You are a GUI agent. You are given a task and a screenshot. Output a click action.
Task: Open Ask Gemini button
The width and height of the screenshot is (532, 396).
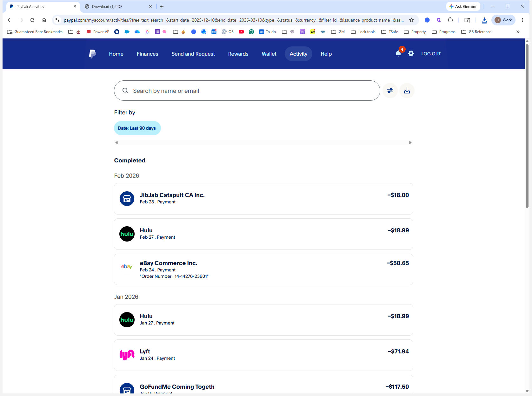[463, 6]
